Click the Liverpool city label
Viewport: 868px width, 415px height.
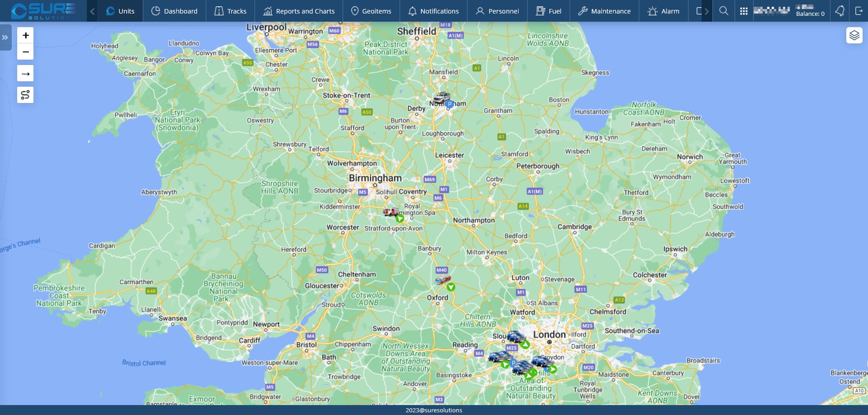pyautogui.click(x=267, y=27)
